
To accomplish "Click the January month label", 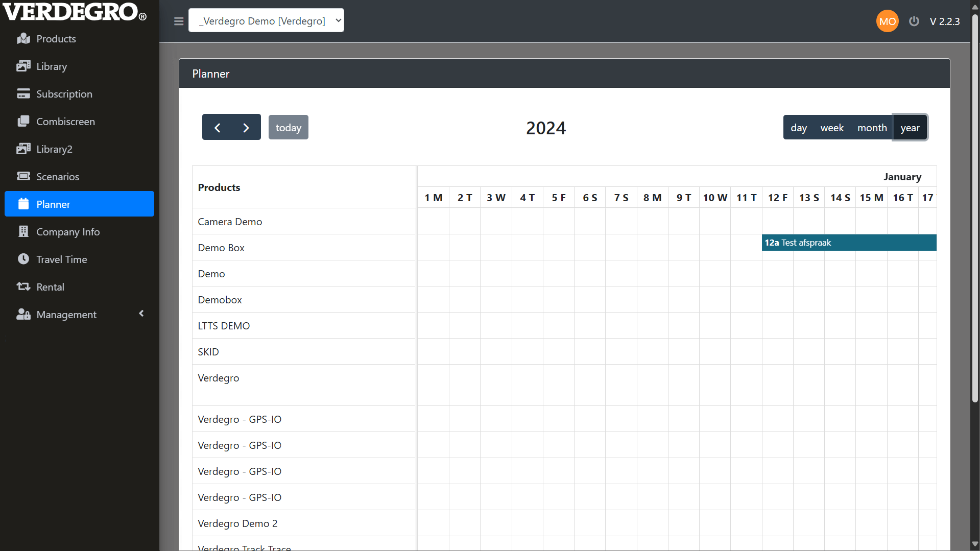I will pyautogui.click(x=902, y=177).
